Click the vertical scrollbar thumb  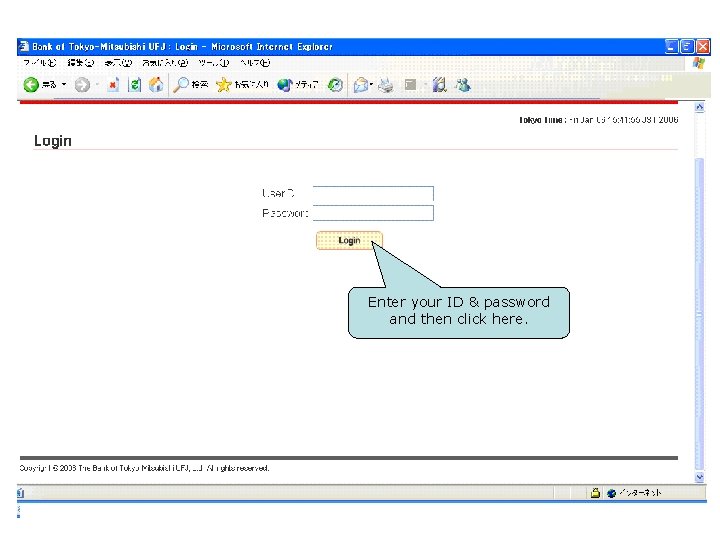tap(699, 312)
